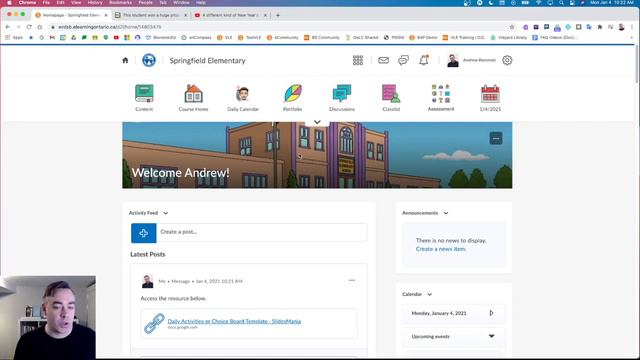Viewport: 640px width, 360px height.
Task: Open the Classlist icon
Action: tap(391, 93)
